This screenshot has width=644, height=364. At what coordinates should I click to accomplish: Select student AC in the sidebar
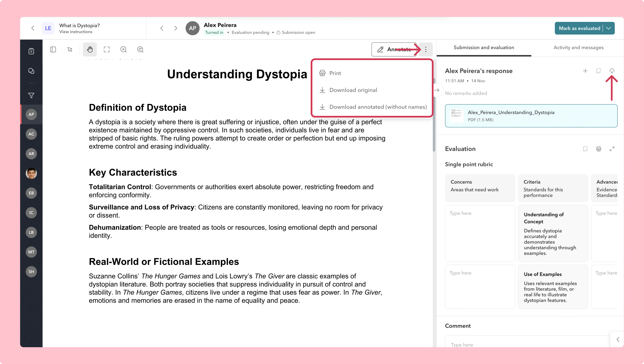(x=31, y=134)
